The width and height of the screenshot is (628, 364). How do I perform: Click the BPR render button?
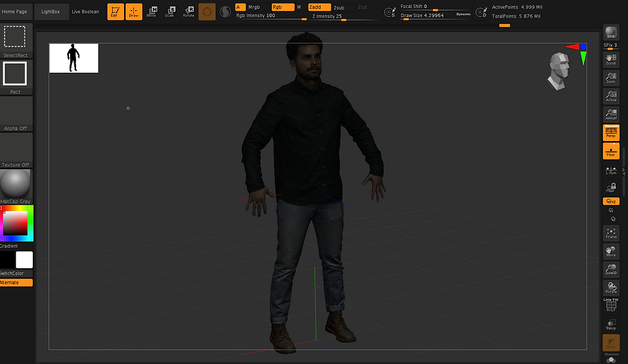click(x=611, y=32)
